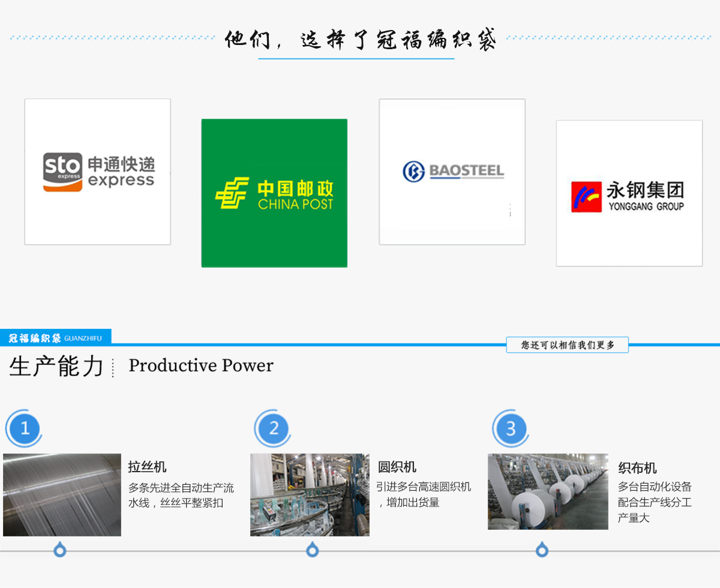Open the 织布机 machine photo
Image resolution: width=720 pixels, height=588 pixels.
point(548,491)
